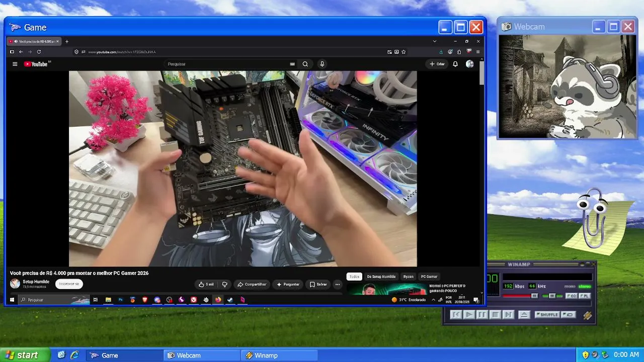The width and height of the screenshot is (644, 362).
Task: Open the YouTube guide hamburger menu
Action: pyautogui.click(x=15, y=64)
